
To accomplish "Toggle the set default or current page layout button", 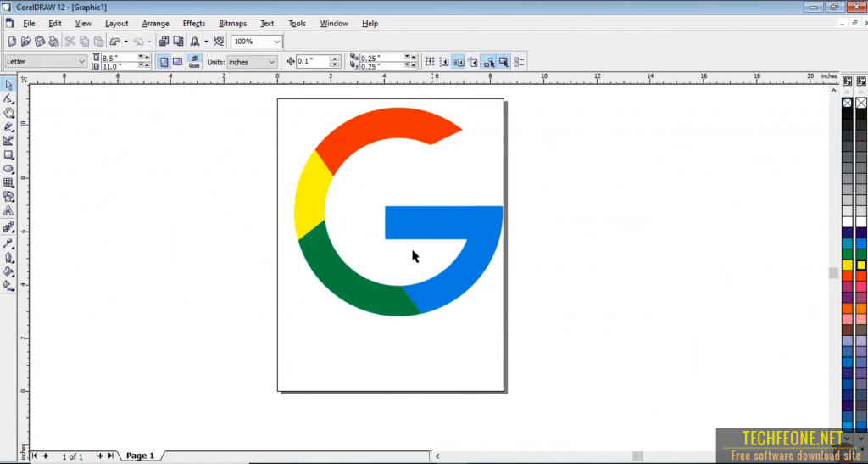I will coord(194,62).
